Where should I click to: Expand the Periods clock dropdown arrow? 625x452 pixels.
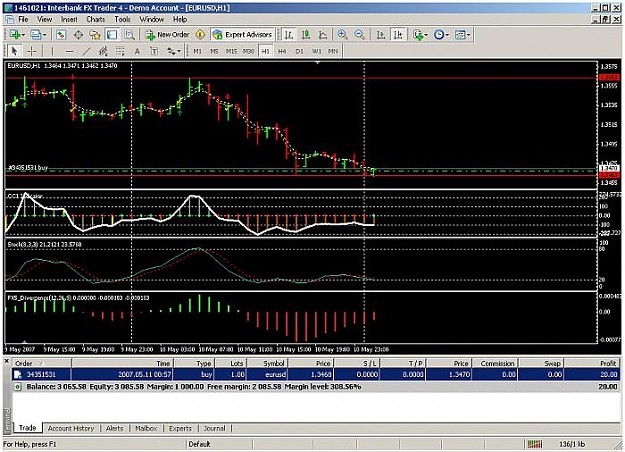click(x=447, y=35)
